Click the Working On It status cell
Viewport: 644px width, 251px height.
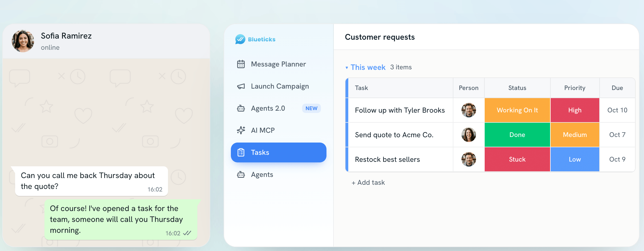pyautogui.click(x=517, y=110)
